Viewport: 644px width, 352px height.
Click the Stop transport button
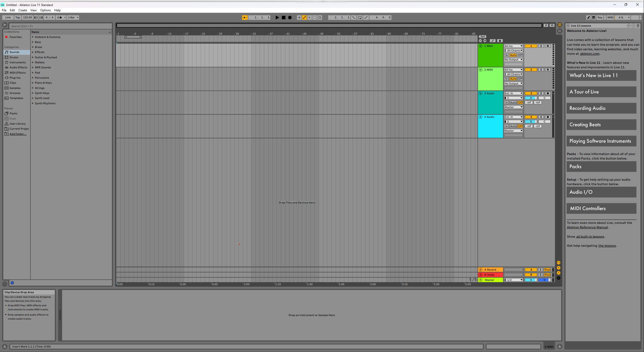pyautogui.click(x=284, y=18)
